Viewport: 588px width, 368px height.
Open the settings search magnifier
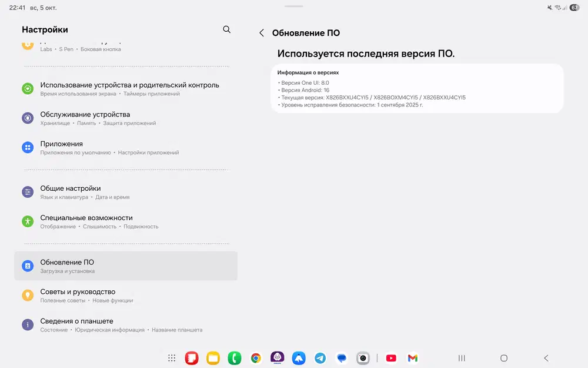[226, 29]
